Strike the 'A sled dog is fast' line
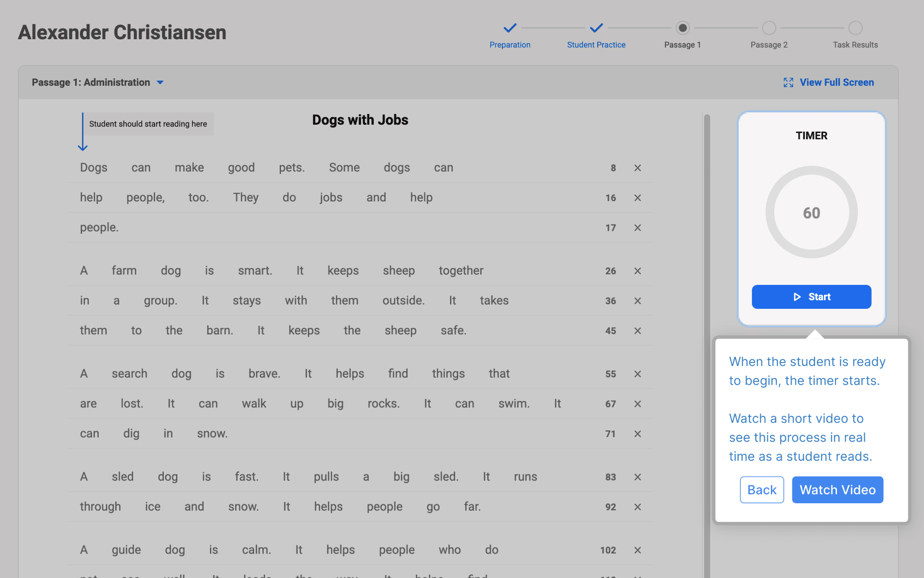The height and width of the screenshot is (578, 924). click(638, 477)
